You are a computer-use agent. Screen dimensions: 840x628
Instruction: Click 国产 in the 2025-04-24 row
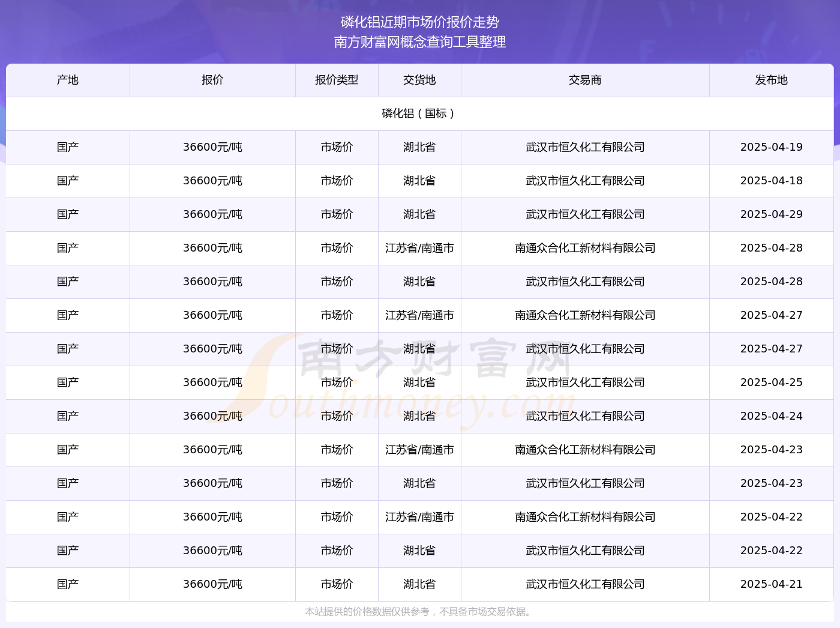[68, 416]
